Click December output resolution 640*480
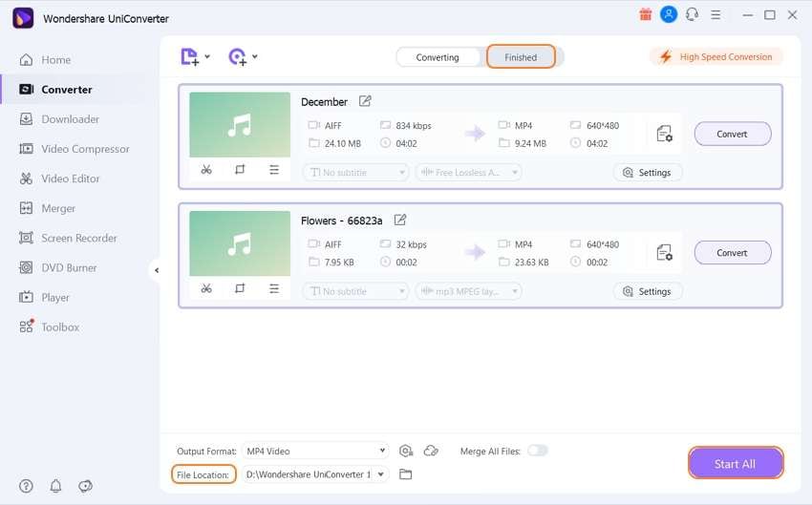The image size is (812, 505). [x=603, y=126]
